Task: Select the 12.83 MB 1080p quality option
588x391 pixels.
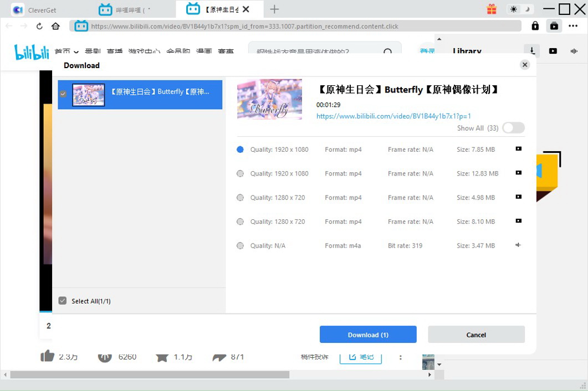Action: pyautogui.click(x=240, y=173)
